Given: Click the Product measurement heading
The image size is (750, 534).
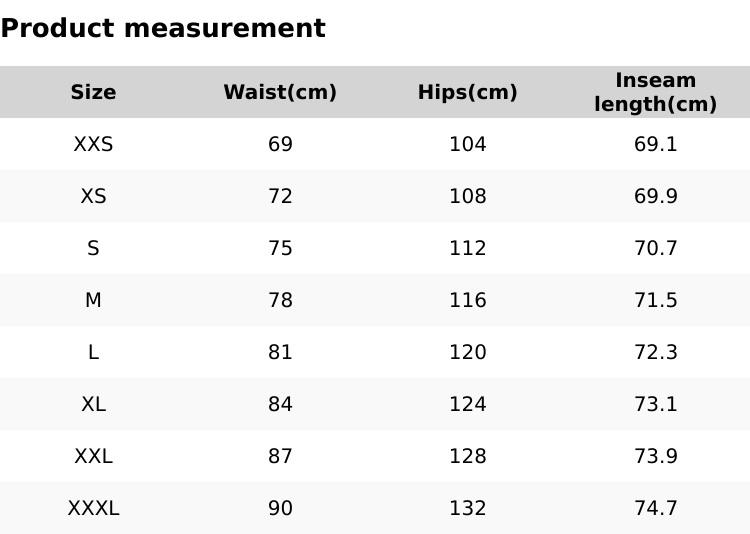Looking at the screenshot, I should click(x=163, y=29).
